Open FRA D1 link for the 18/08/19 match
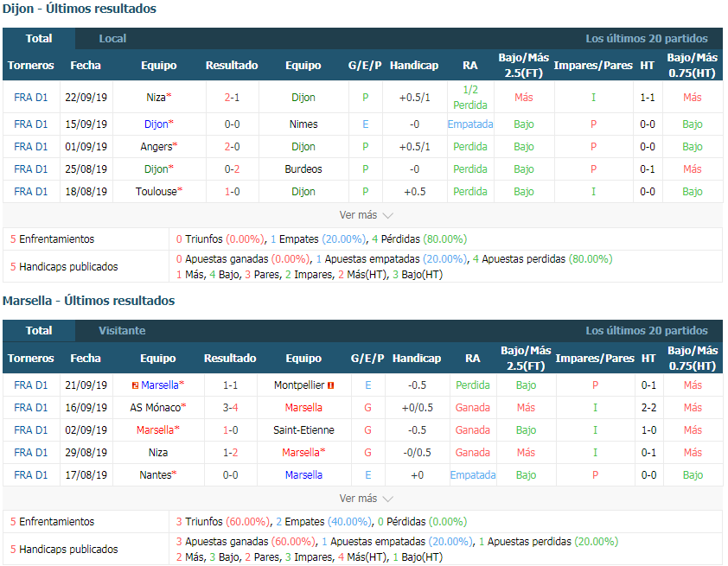728x566 pixels. click(30, 192)
